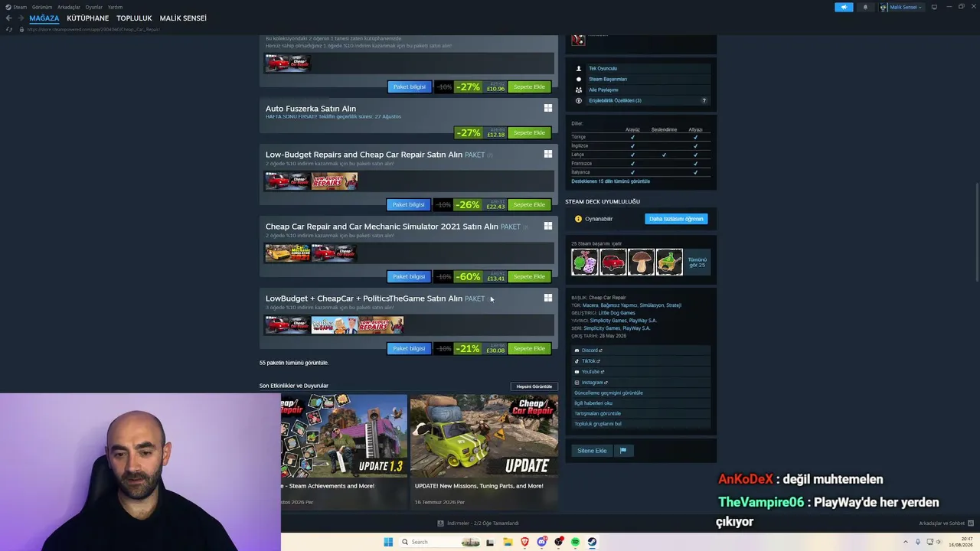
Task: Click the yellow Steam Deck playable info icon
Action: (x=578, y=219)
